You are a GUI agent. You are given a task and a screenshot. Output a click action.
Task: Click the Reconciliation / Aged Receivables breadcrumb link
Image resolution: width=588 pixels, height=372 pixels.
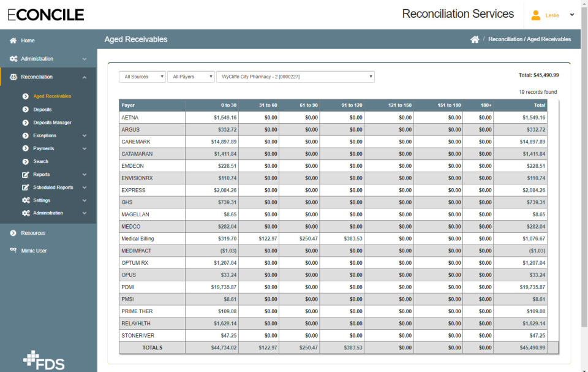pyautogui.click(x=531, y=38)
